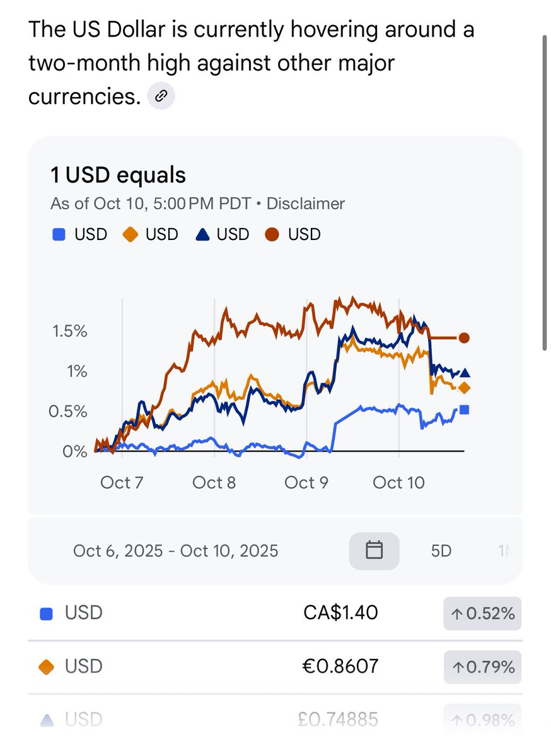Select the 5D time range tab
The height and width of the screenshot is (756, 551).
tap(441, 551)
